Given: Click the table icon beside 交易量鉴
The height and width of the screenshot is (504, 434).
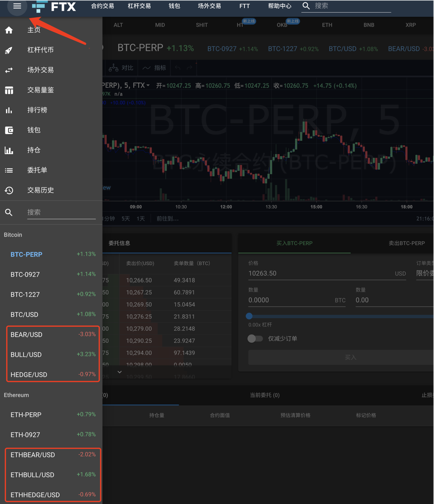Looking at the screenshot, I should [9, 90].
